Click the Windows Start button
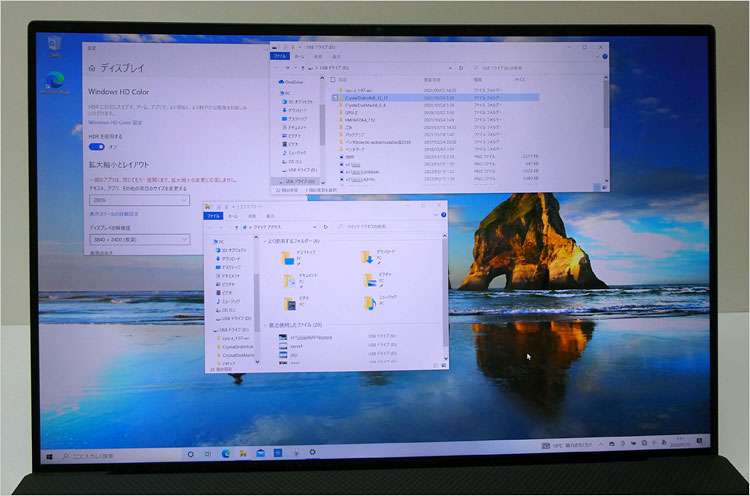750x496 pixels. tap(48, 456)
